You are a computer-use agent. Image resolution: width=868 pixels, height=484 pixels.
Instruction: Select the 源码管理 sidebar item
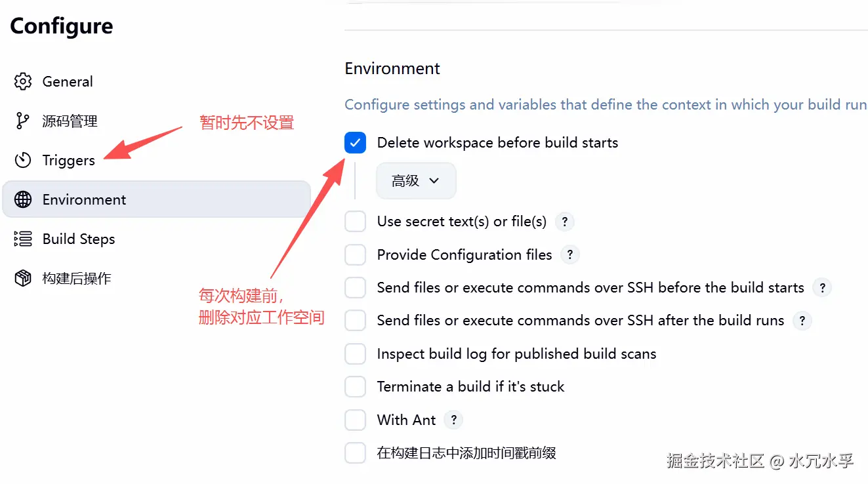[70, 121]
